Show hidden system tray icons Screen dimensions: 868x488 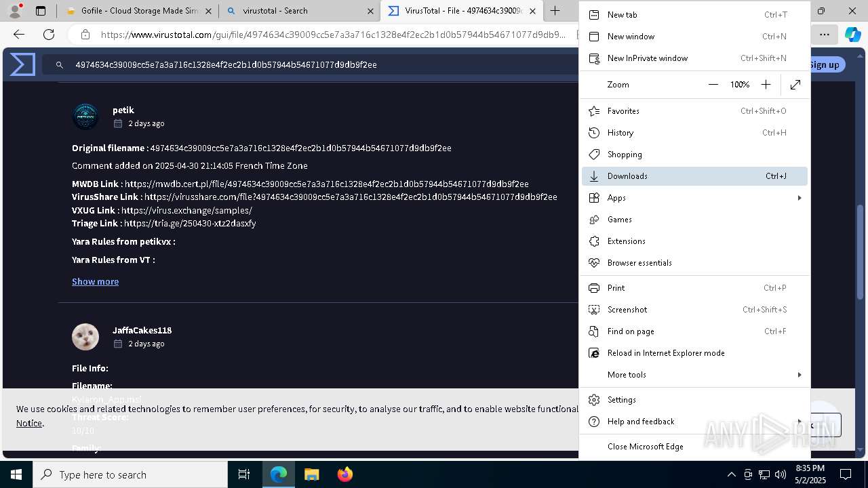tap(731, 474)
